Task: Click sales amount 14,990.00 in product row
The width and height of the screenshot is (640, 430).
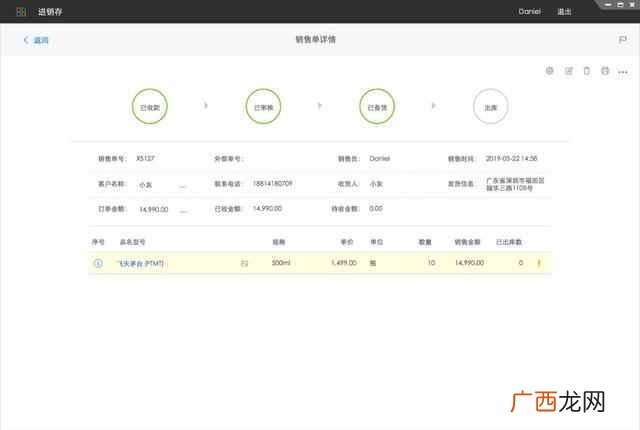Action: [x=469, y=263]
